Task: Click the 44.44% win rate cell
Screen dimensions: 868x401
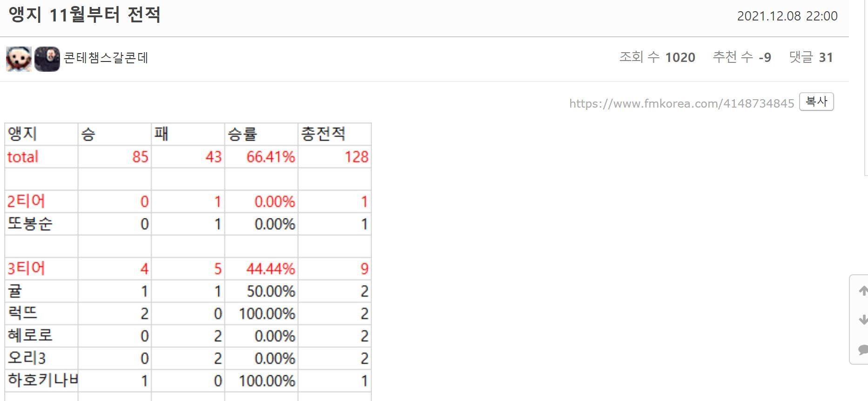Action: click(262, 269)
